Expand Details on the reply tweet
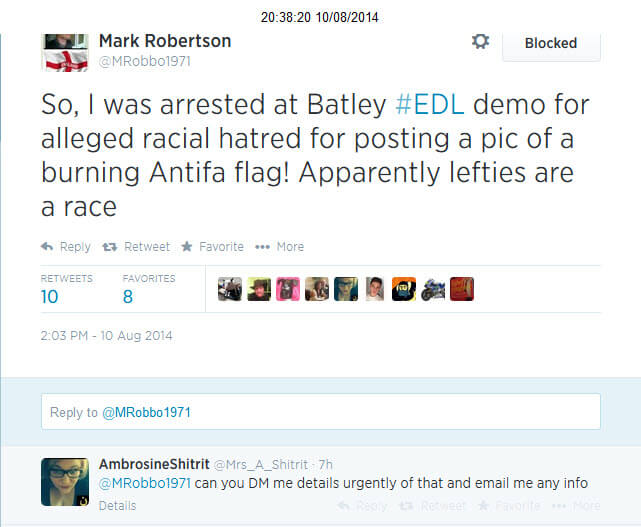 pyautogui.click(x=117, y=506)
